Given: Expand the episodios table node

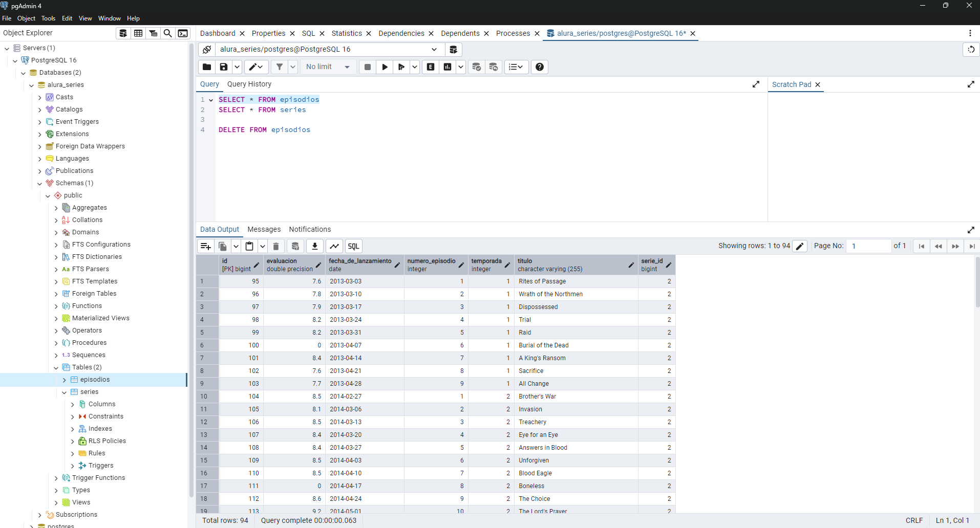Looking at the screenshot, I should (x=65, y=380).
